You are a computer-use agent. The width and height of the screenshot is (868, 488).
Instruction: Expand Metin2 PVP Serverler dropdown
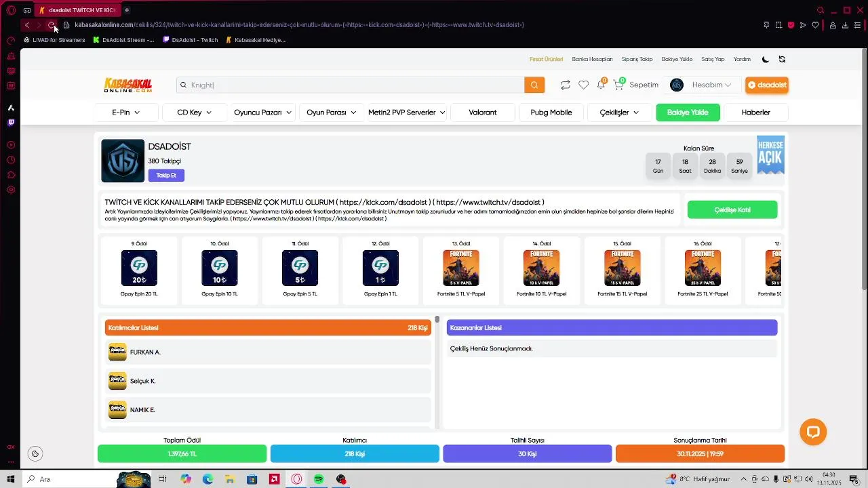407,113
